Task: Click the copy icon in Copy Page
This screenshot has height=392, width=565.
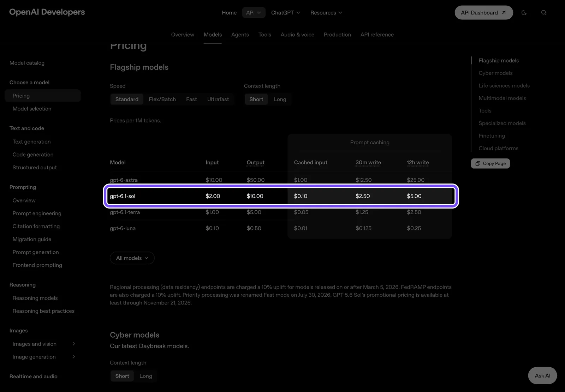Action: coord(478,163)
